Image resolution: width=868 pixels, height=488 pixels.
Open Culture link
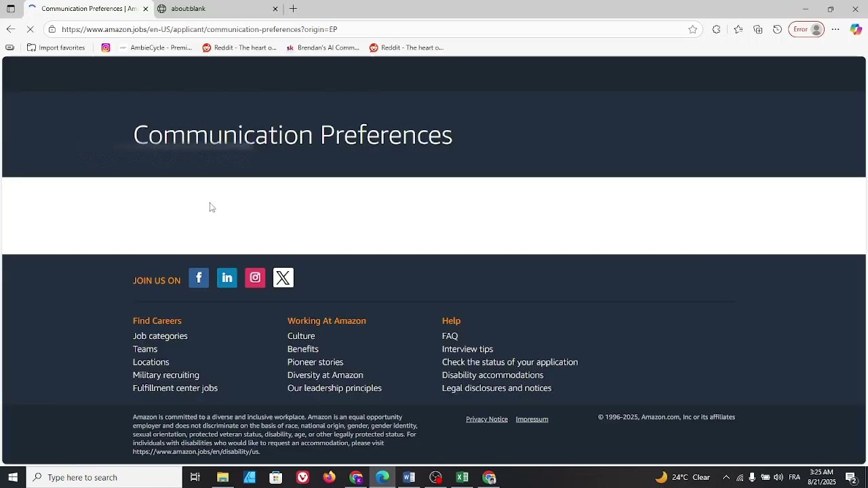click(301, 336)
